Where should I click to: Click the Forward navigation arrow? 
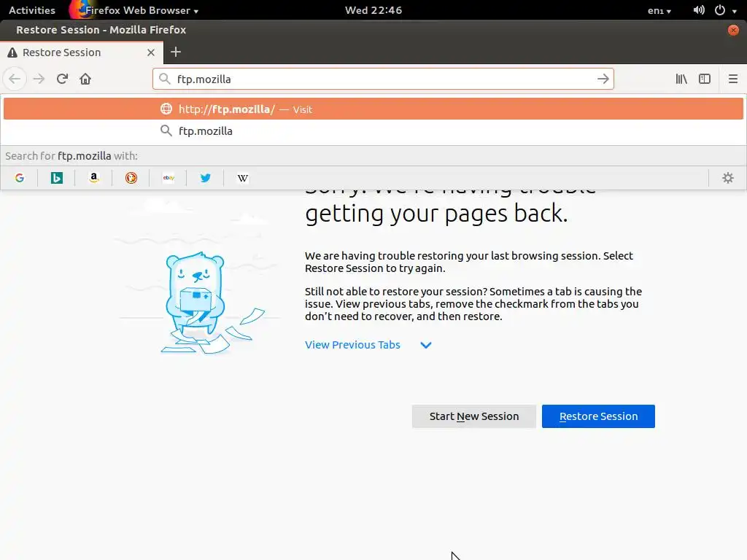pyautogui.click(x=39, y=79)
